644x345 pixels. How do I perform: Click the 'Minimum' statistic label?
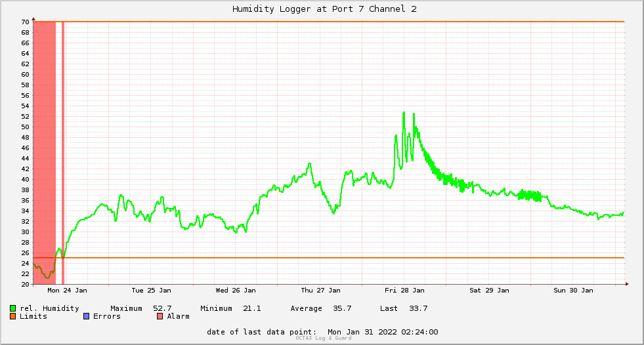click(x=216, y=308)
